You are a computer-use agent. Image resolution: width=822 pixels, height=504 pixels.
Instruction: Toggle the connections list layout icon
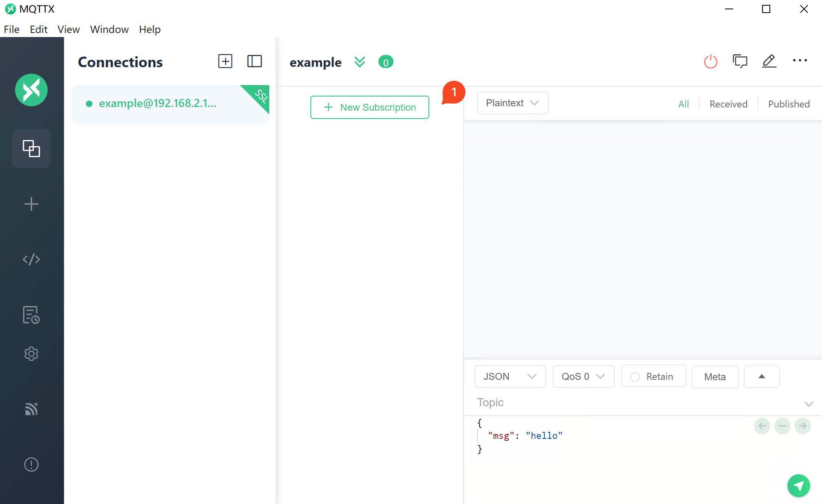pyautogui.click(x=255, y=61)
